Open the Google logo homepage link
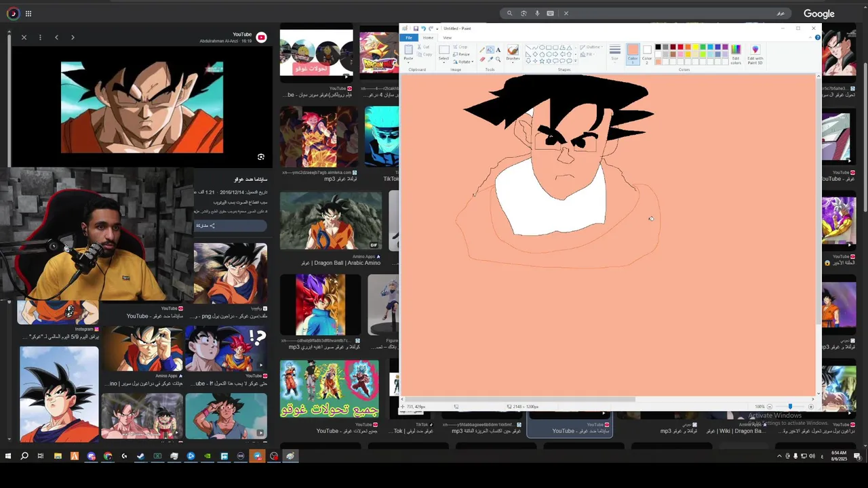Image resolution: width=868 pixels, height=488 pixels. click(x=818, y=14)
